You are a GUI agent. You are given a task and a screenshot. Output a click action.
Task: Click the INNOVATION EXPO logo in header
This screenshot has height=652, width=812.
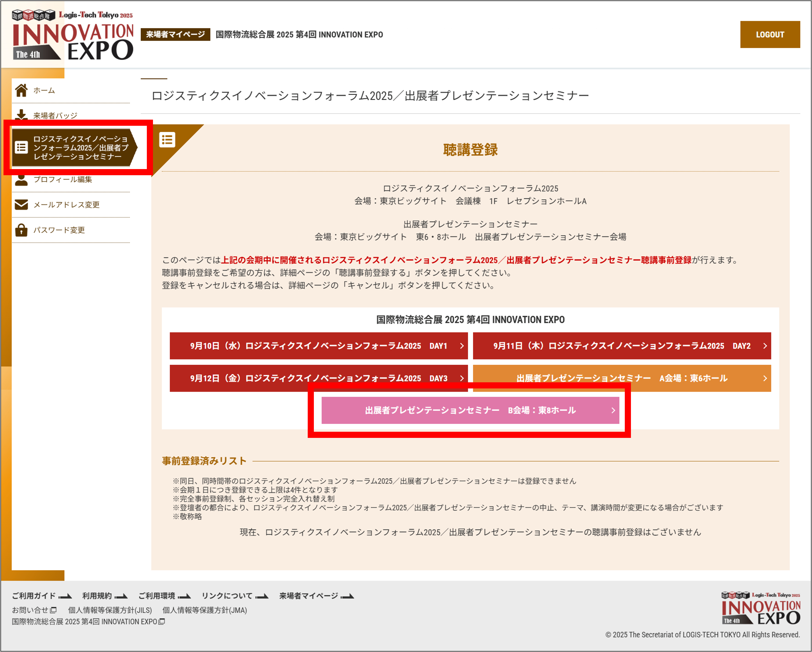click(x=73, y=35)
